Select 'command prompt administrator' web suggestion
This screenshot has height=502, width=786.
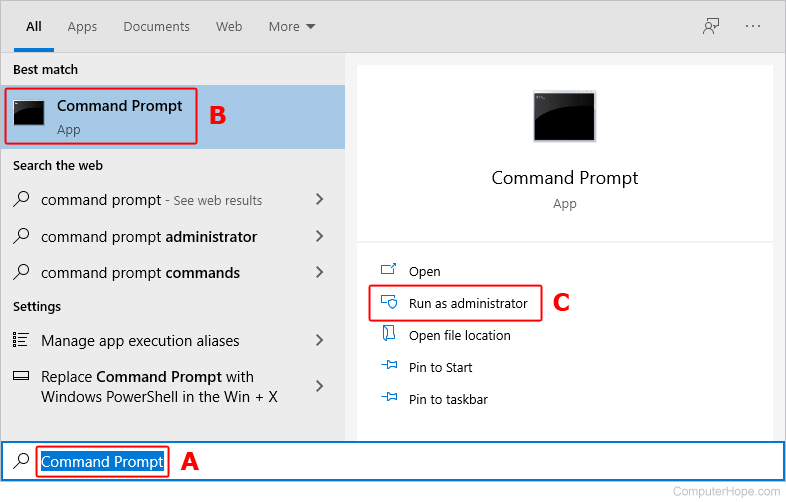click(173, 236)
